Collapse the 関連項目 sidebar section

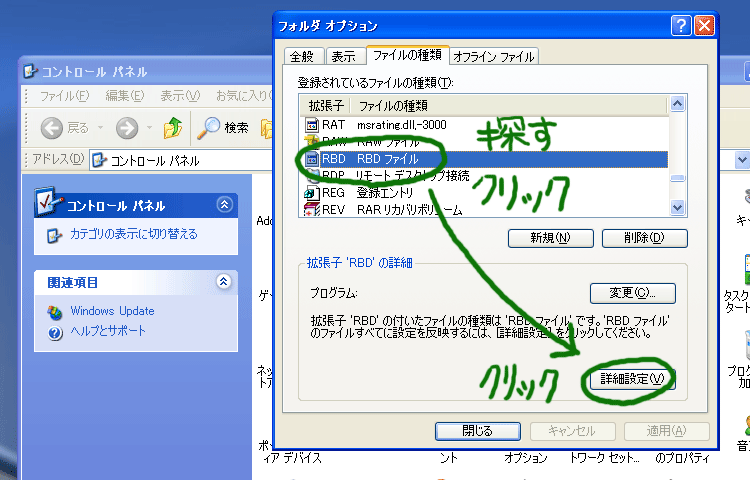[224, 283]
